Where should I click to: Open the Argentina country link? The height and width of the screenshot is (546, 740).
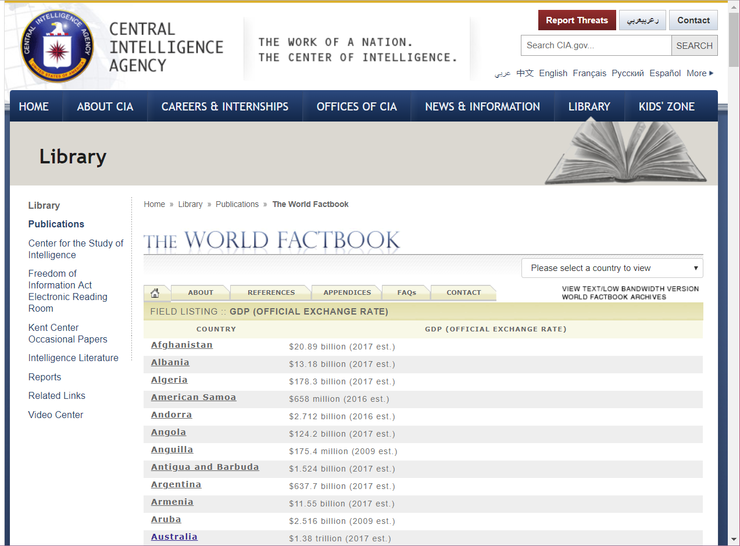pos(176,485)
